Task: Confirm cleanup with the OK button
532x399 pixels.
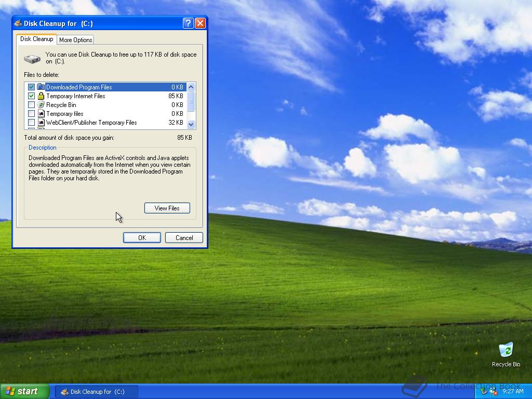Action: 142,237
